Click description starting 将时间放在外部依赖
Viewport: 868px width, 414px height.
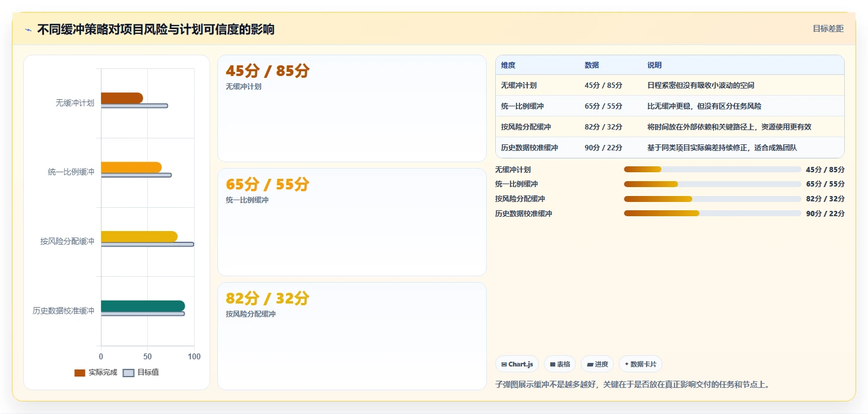pos(729,127)
